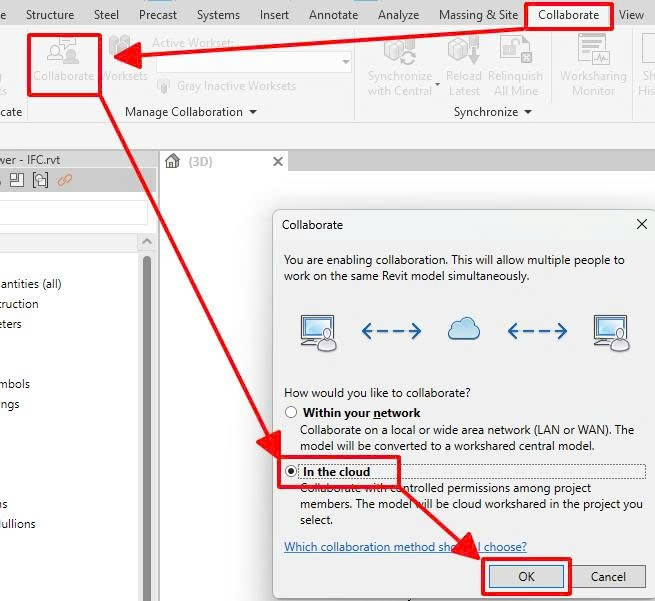Close the Collaborate dialog with X
655x601 pixels.
[642, 224]
